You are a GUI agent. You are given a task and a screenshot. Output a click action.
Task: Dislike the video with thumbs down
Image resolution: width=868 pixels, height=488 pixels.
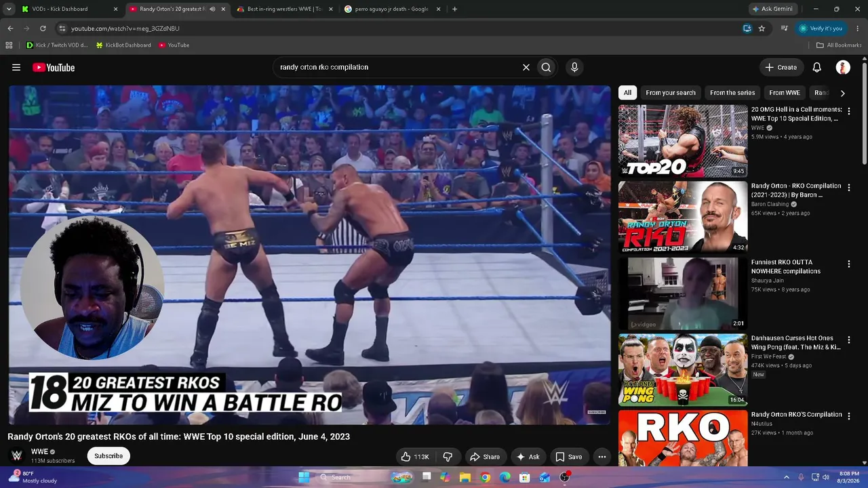tap(448, 457)
